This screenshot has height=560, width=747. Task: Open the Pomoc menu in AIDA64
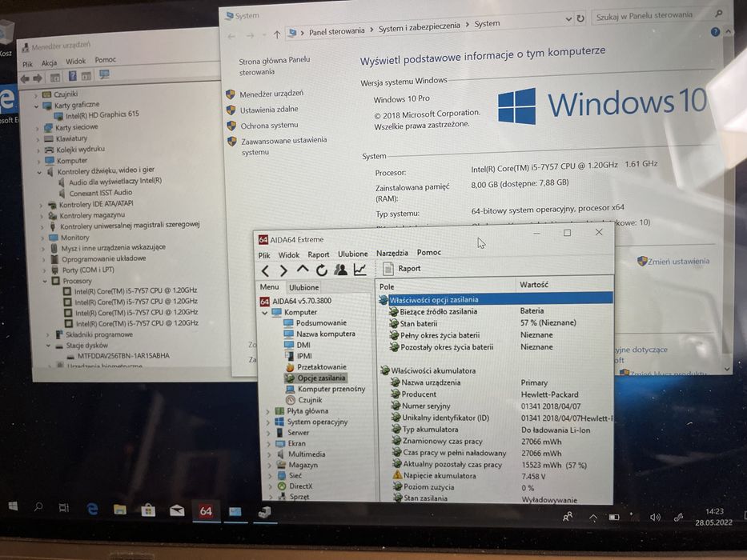(429, 252)
